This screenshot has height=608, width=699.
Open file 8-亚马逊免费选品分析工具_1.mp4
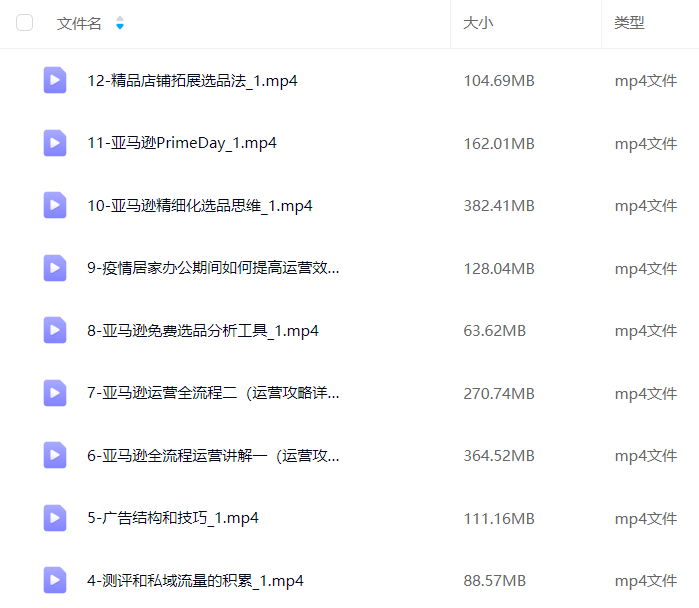[203, 331]
